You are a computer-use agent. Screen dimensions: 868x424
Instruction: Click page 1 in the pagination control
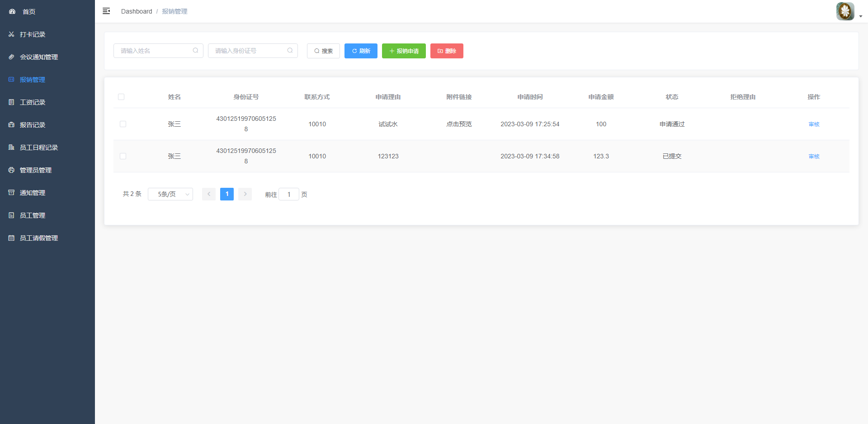[226, 194]
